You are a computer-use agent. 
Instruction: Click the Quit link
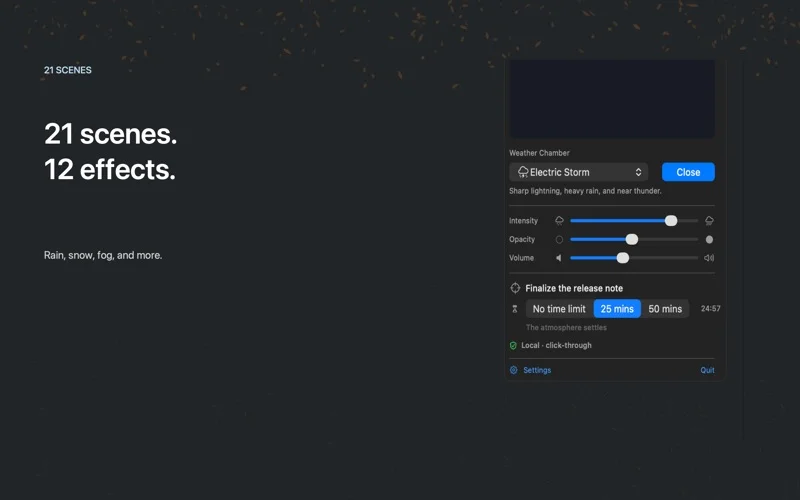click(x=707, y=370)
